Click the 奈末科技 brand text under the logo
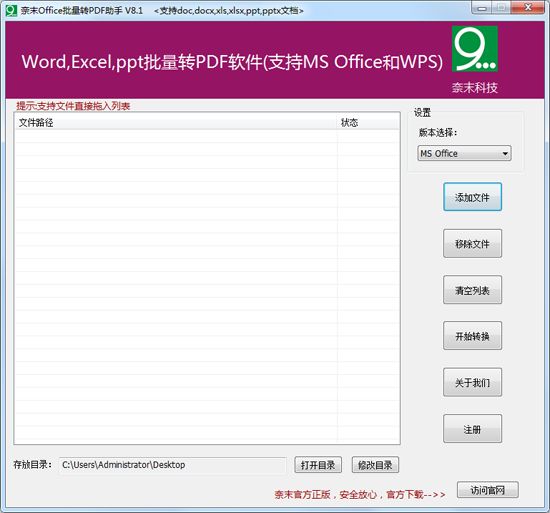Viewport: 550px width, 513px height. [475, 87]
